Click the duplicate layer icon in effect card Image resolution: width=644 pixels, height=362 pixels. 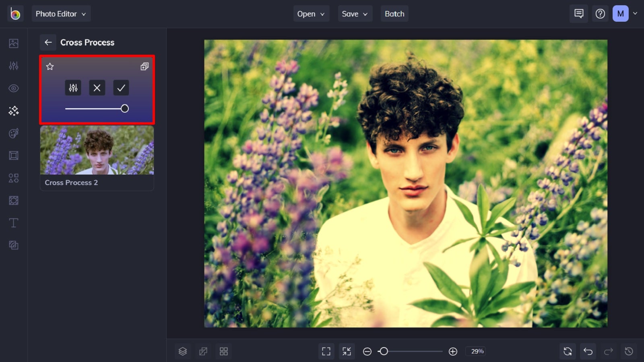coord(144,66)
